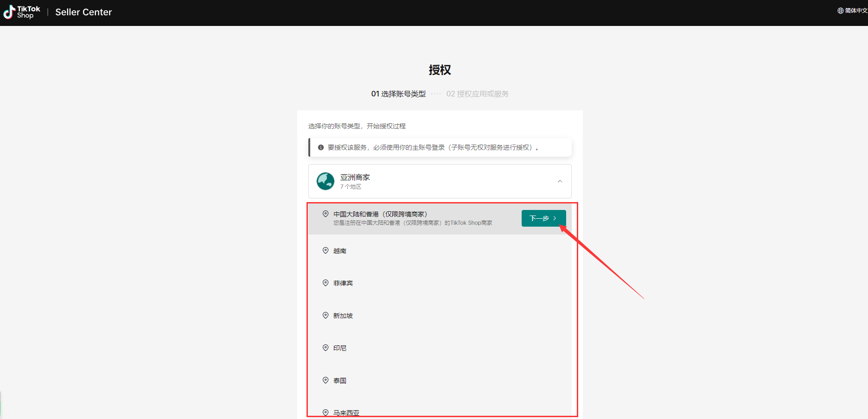Click location pin icon beside 新加坡

click(325, 315)
